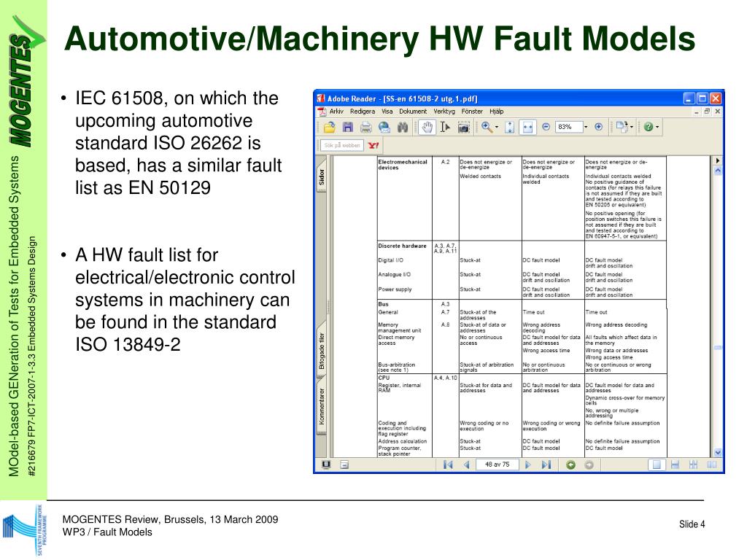
Task: Click the hide toolbars status bar icon
Action: click(x=344, y=464)
